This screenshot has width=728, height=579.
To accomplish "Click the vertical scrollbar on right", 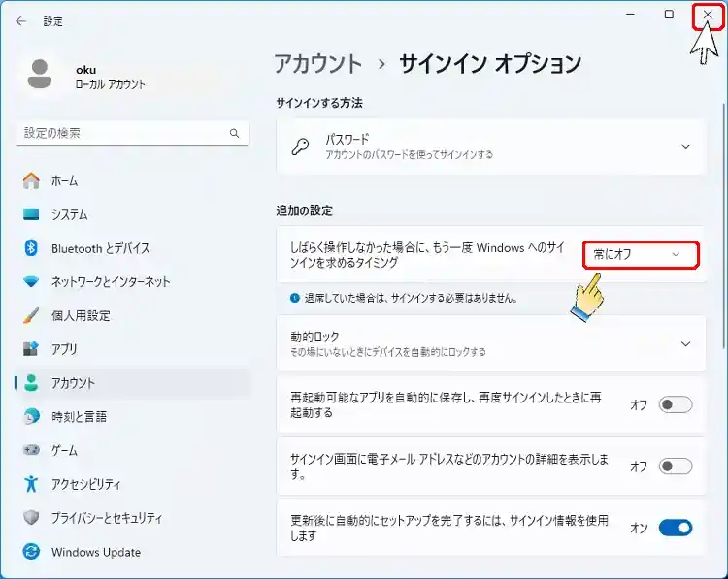I will point(723,226).
